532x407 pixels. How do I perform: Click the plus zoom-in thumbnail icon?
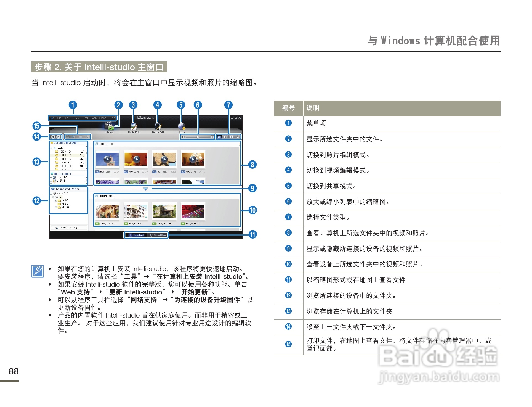click(212, 137)
